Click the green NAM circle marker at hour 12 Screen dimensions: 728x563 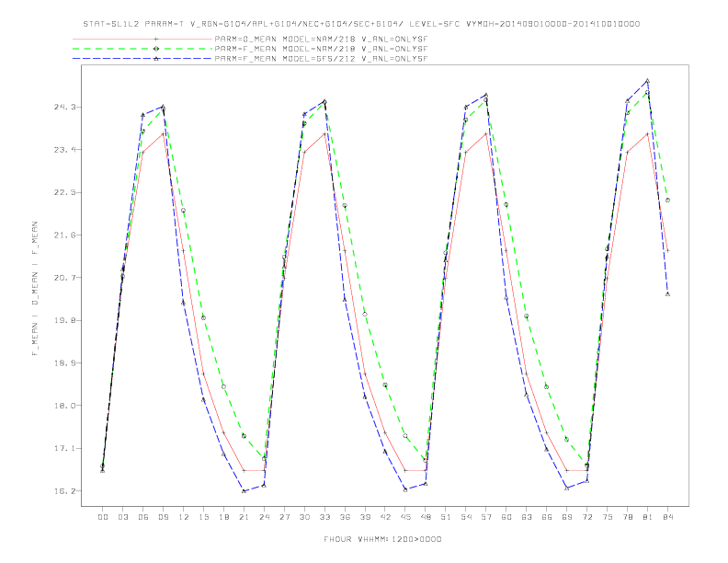184,211
